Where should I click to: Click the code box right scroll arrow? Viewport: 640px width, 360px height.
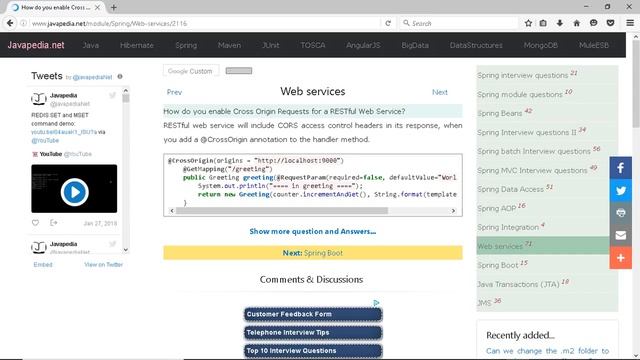click(453, 211)
